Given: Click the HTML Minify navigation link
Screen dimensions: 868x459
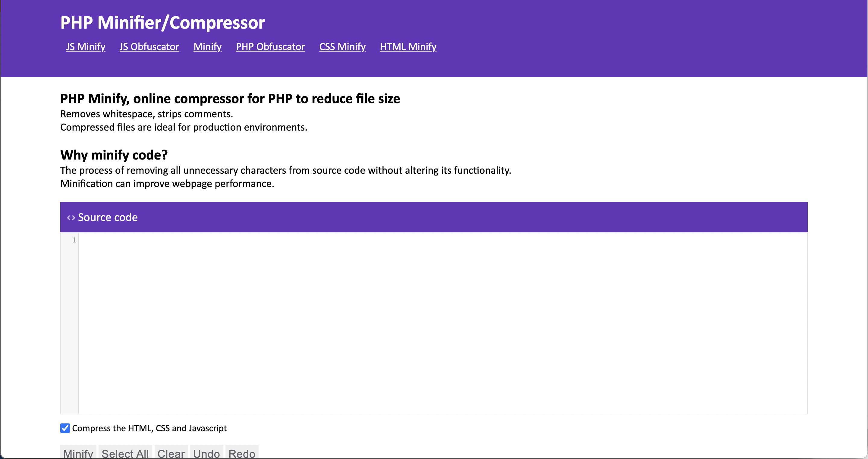Looking at the screenshot, I should (407, 46).
